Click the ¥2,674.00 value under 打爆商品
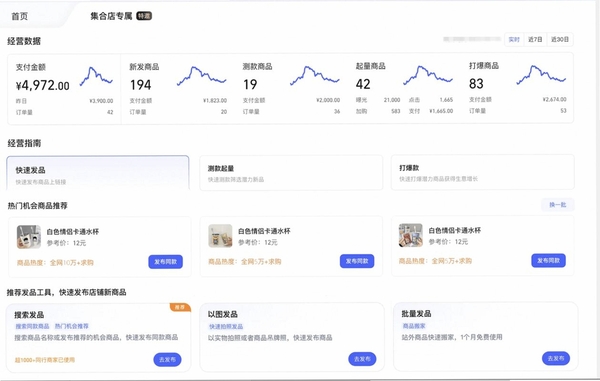 point(554,99)
